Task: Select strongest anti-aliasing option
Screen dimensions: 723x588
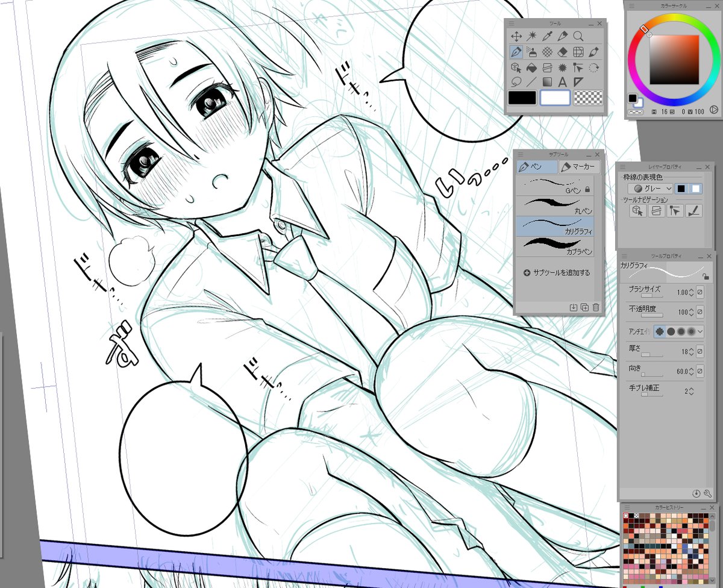Action: 691,331
